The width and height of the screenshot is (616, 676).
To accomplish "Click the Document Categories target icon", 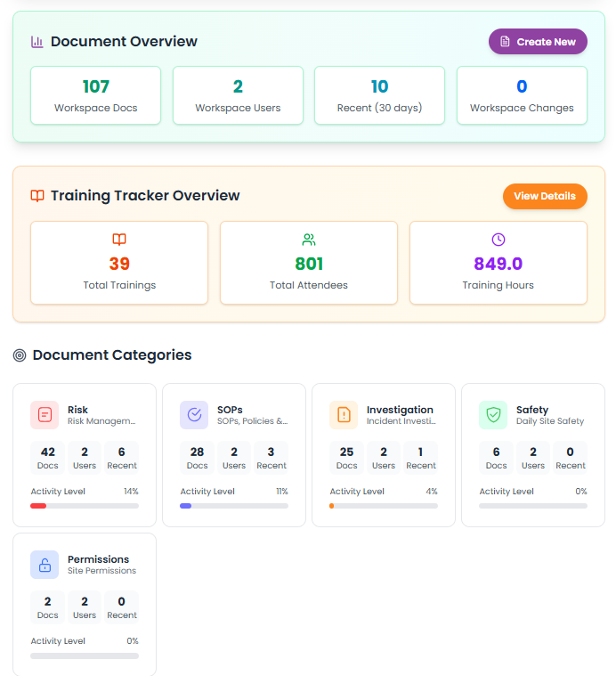I will point(20,355).
